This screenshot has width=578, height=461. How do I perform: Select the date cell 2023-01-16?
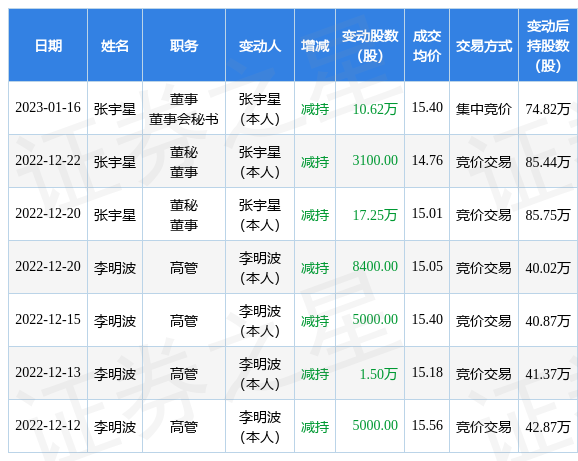(x=48, y=108)
